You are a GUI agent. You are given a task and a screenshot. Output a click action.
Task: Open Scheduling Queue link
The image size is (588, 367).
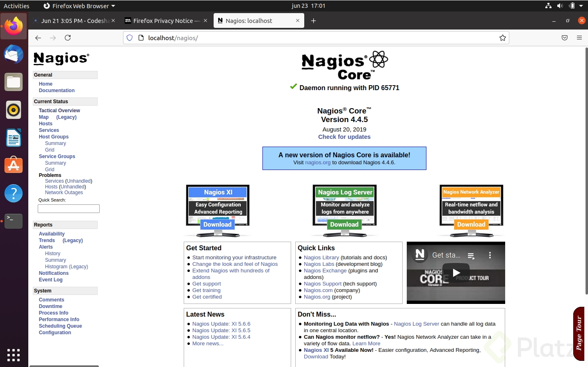pos(60,326)
